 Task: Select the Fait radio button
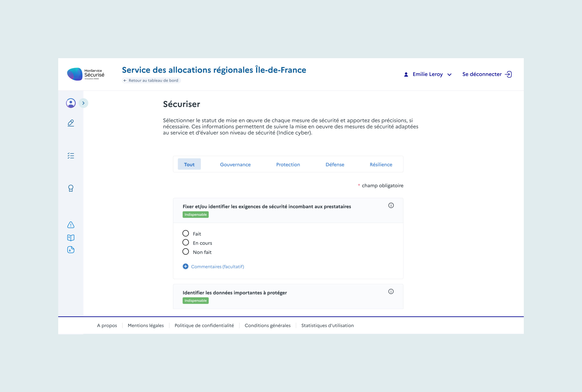click(186, 234)
